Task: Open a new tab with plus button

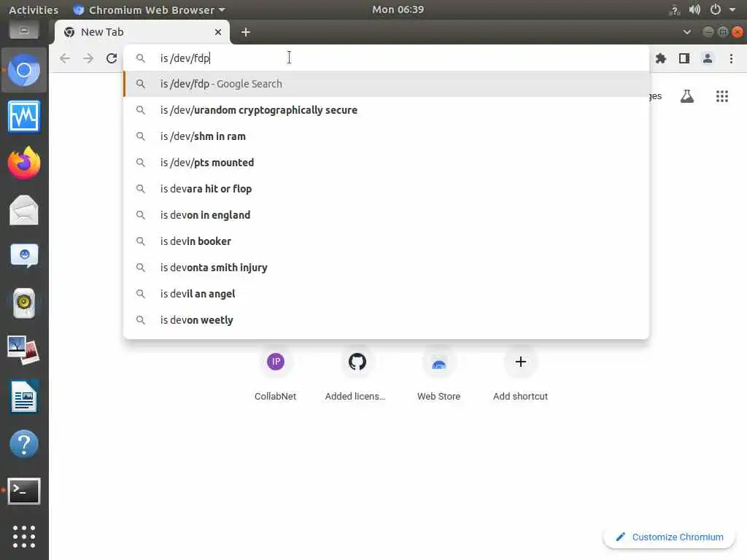Action: 245,32
